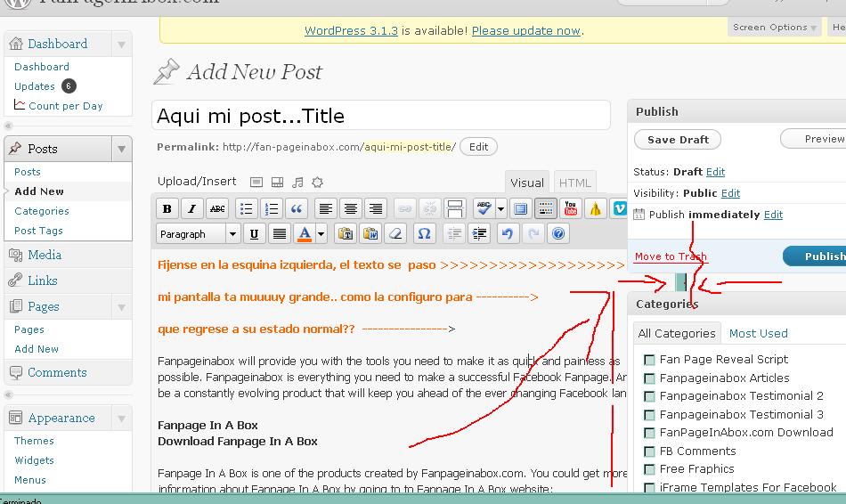
Task: Edit the post Visibility
Action: click(x=730, y=193)
